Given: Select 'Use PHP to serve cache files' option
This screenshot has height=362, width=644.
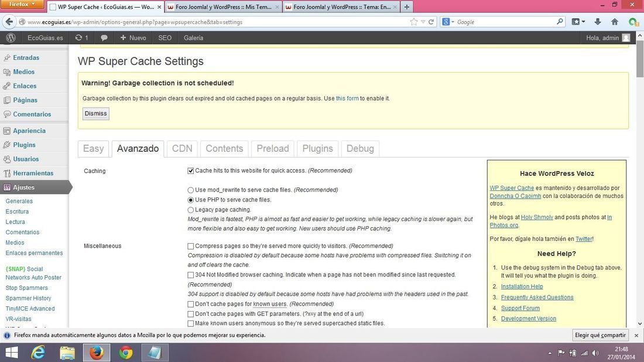Looking at the screenshot, I should 191,200.
